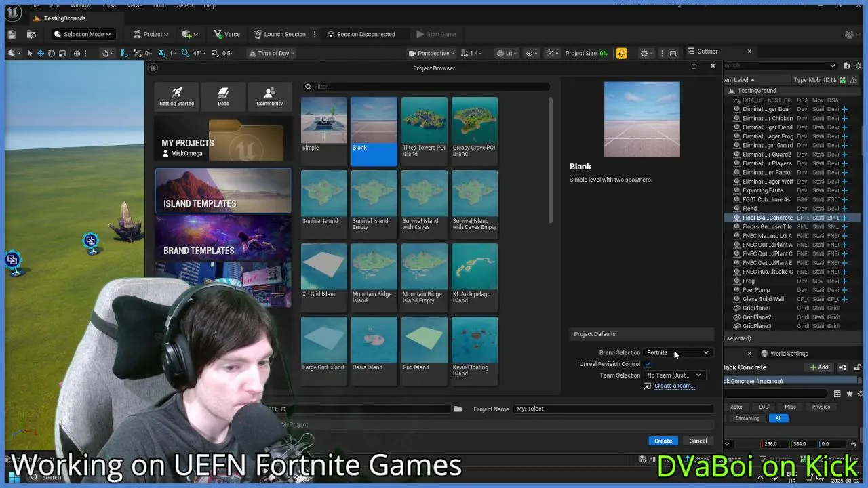The width and height of the screenshot is (868, 488).
Task: Select the Tilted Towers POI Island template
Action: click(x=425, y=131)
